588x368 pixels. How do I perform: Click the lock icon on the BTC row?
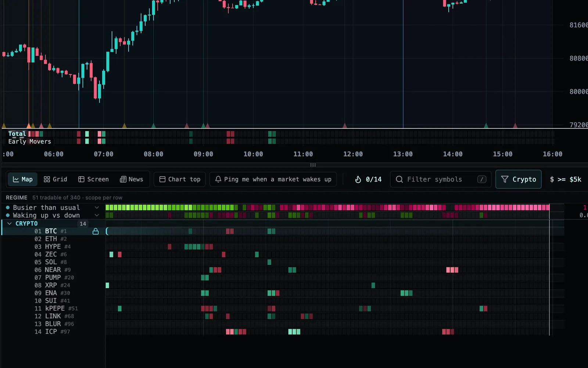96,231
